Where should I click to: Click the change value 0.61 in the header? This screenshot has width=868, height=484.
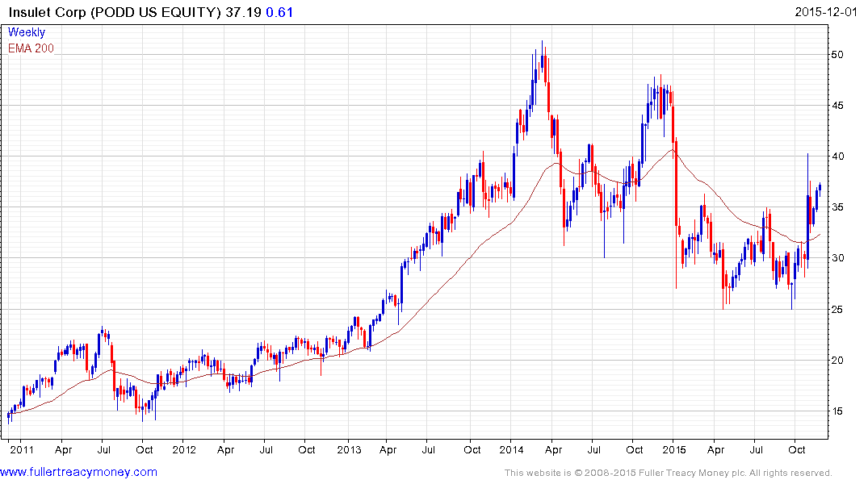279,12
